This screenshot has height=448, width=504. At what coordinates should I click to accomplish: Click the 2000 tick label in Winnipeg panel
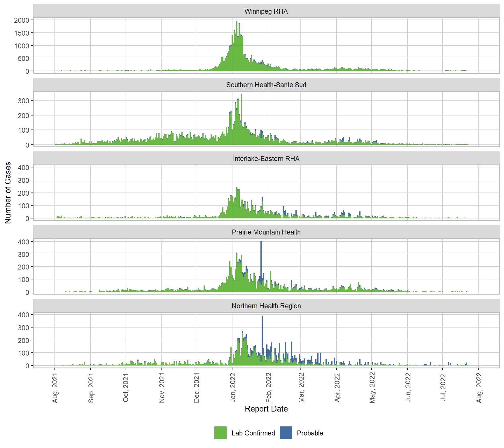tap(22, 20)
